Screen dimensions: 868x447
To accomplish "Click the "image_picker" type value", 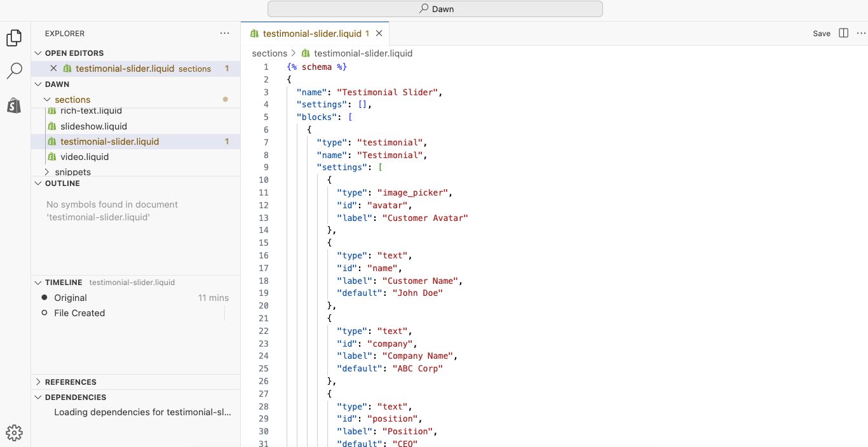I will coord(413,192).
